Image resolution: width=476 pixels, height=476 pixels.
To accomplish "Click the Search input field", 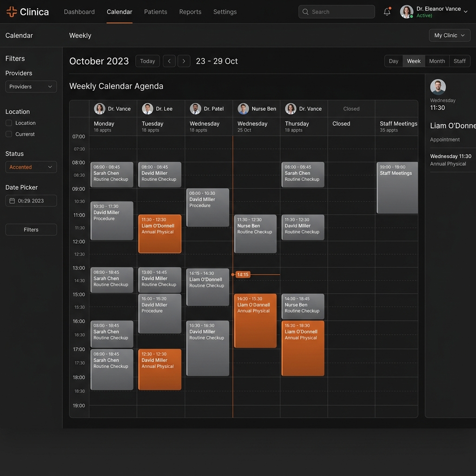I will click(337, 12).
